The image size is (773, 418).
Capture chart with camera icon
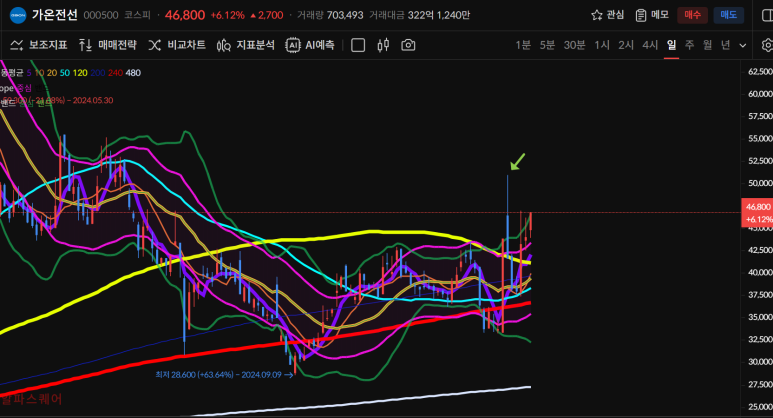[x=408, y=45]
